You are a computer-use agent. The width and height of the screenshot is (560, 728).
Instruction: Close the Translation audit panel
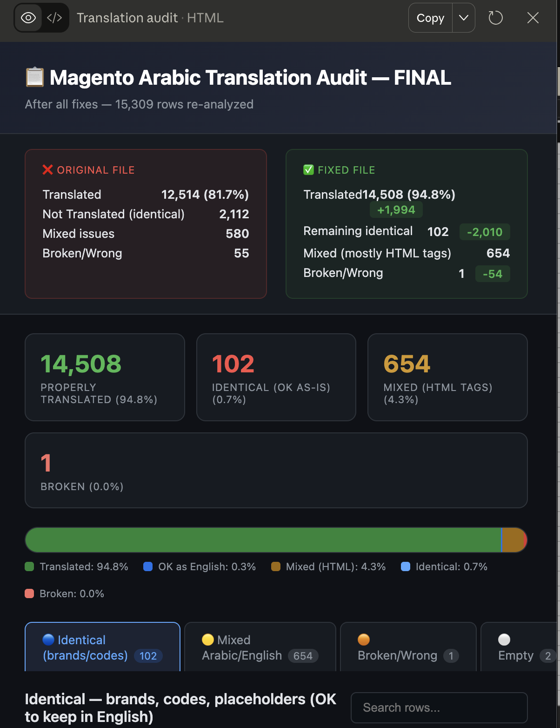[533, 18]
